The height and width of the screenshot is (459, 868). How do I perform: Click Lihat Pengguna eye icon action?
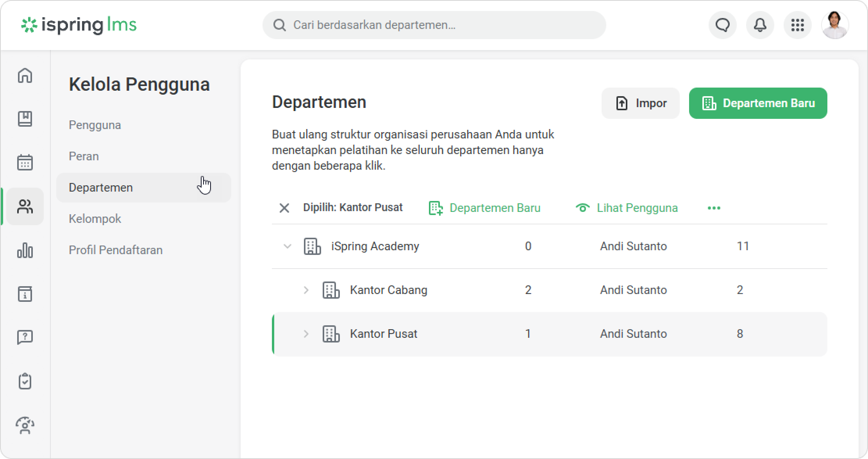[627, 208]
